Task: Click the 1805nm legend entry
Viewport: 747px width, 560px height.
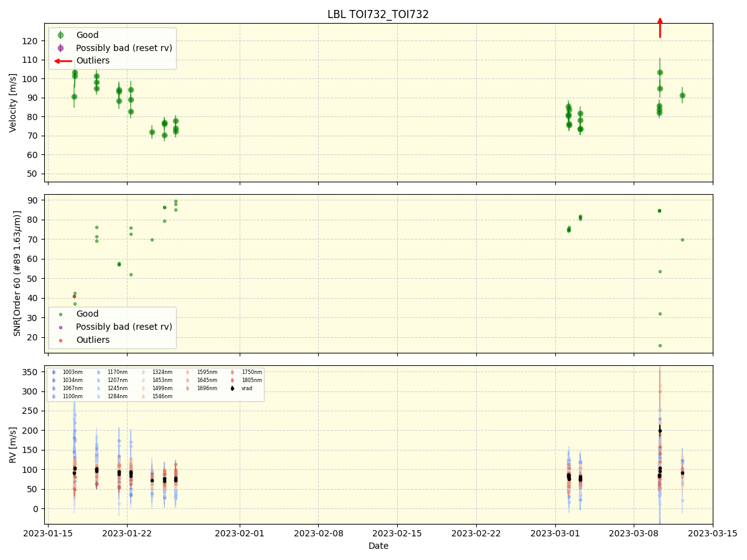Action: tap(251, 380)
